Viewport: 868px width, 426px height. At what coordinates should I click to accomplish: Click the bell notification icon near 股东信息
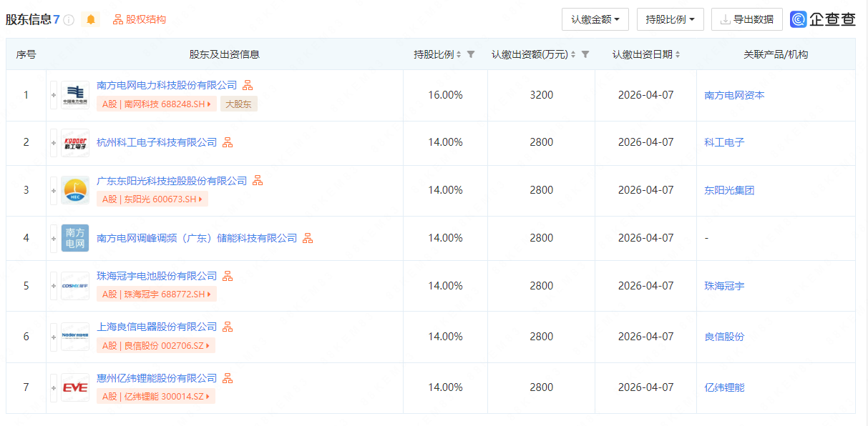coord(91,19)
